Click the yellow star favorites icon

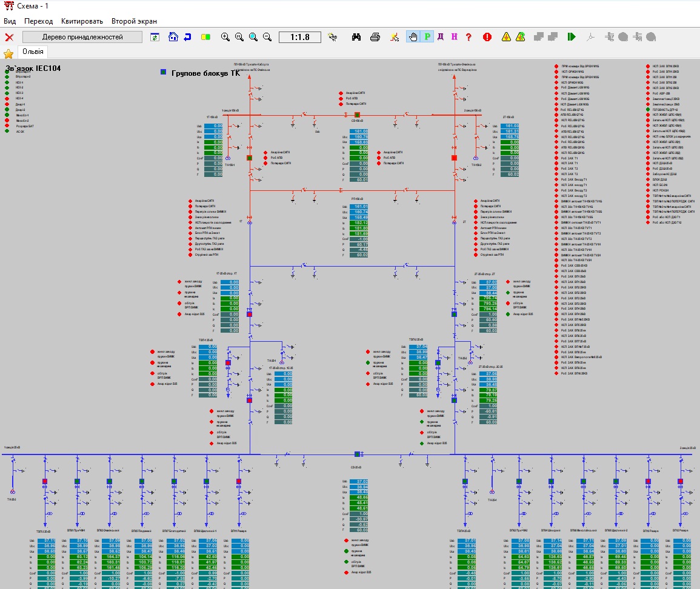pyautogui.click(x=8, y=53)
